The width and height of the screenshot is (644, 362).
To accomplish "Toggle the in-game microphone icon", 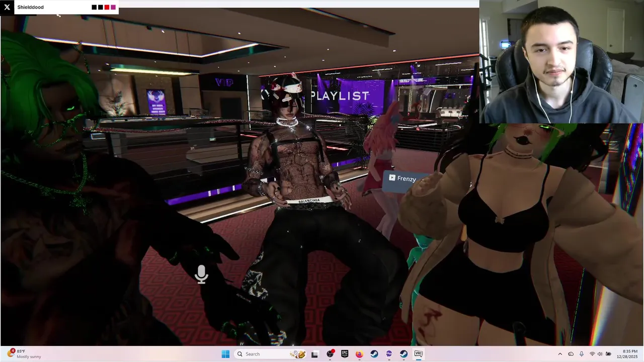I will tap(201, 275).
